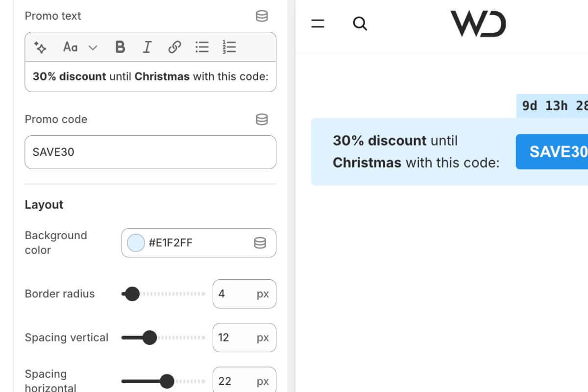Connect dynamic source for Promo code
This screenshot has width=588, height=392.
(262, 120)
